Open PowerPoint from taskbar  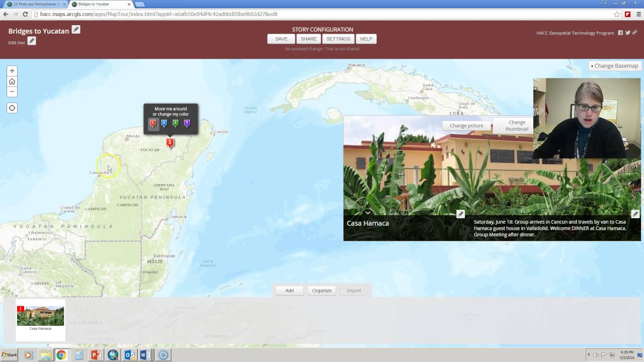(x=96, y=355)
